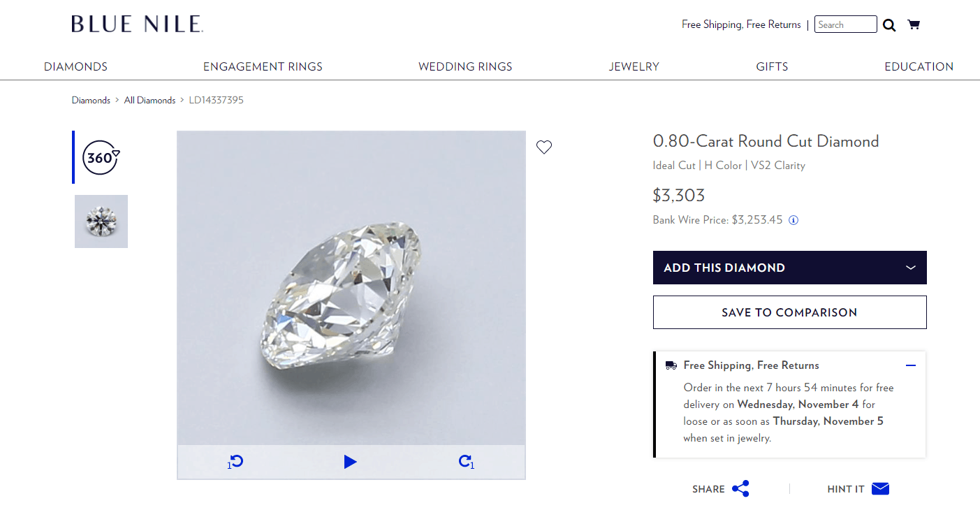Play the diamond rotation video
This screenshot has height=517, width=980.
[x=350, y=462]
